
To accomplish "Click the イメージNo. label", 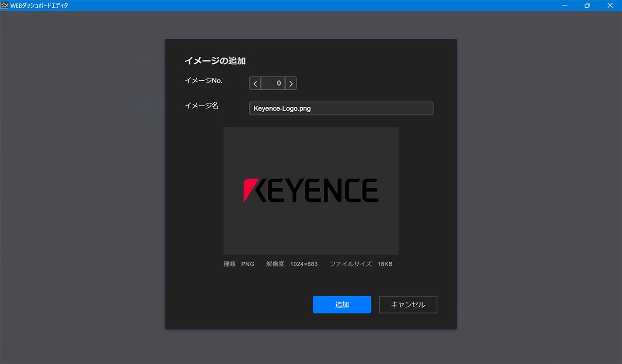I will (203, 81).
